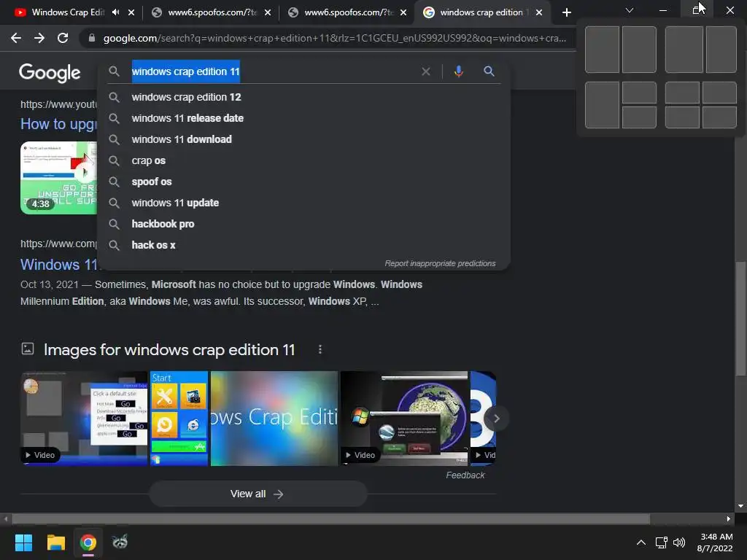
Task: Snap window to the wide left two-thirds zone
Action: (x=684, y=50)
